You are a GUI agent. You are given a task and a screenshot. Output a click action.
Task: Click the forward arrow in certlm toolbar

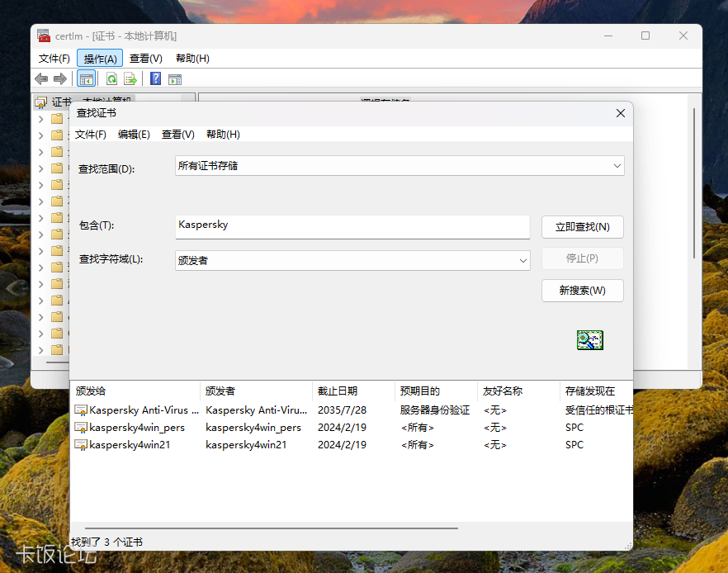[x=60, y=79]
